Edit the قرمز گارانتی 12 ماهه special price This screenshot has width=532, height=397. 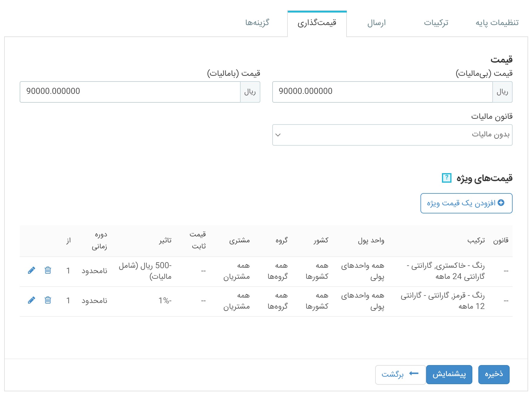click(x=31, y=300)
